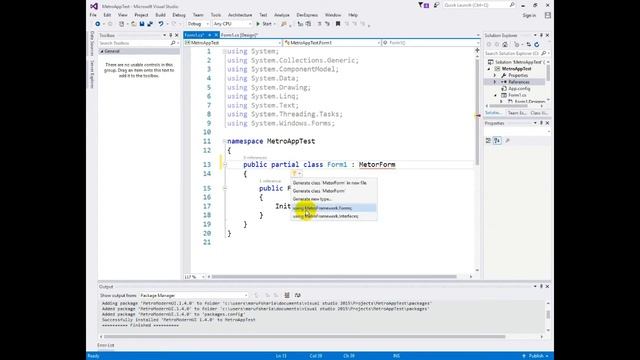Click the Visual Studio logo icon
The width and height of the screenshot is (640, 360).
pos(94,6)
